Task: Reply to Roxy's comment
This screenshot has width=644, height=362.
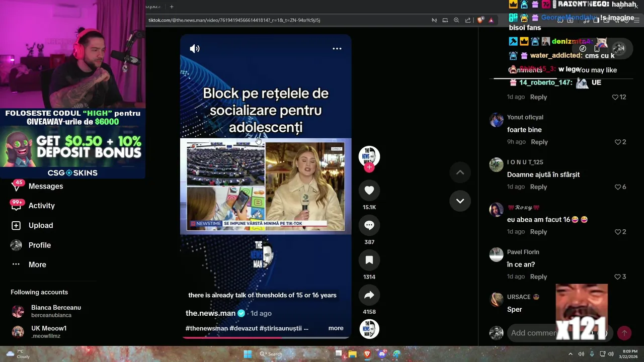Action: [x=538, y=232]
